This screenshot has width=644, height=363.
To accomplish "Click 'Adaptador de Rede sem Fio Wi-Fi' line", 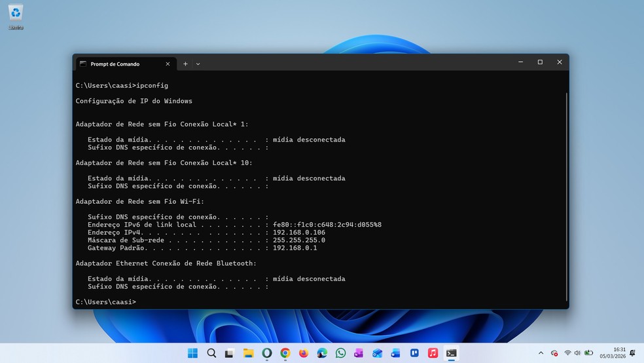I will coord(139,201).
